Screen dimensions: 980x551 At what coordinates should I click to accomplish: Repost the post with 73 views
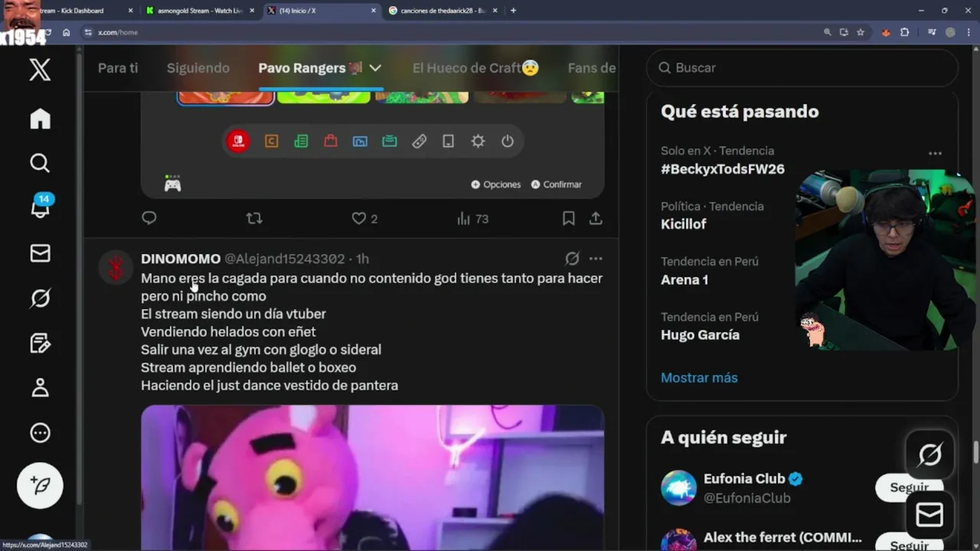click(x=254, y=218)
